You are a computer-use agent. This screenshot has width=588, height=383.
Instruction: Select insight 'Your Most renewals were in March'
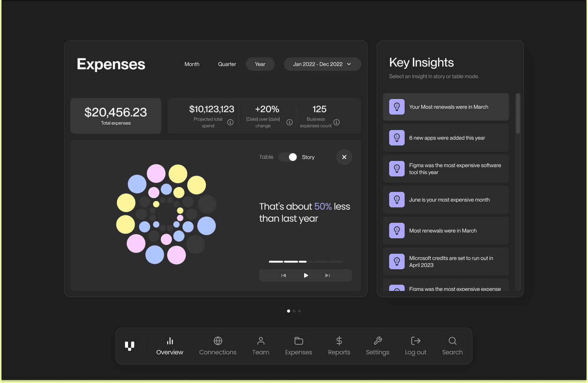446,107
